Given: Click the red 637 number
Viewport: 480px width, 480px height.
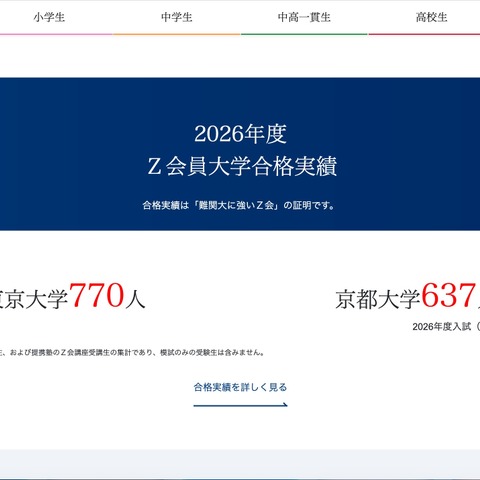Looking at the screenshot, I should pos(448,295).
